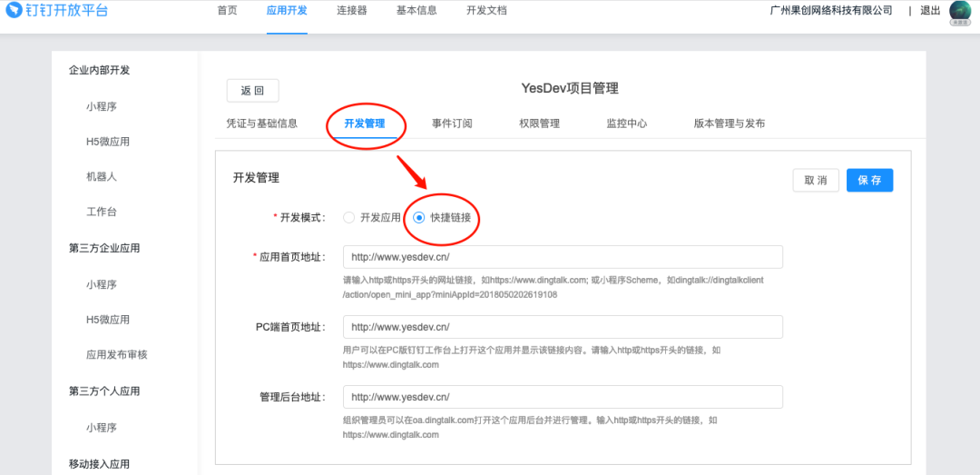Focus the 管理后台地址 input field
Image resolution: width=980 pixels, height=475 pixels.
click(x=563, y=397)
